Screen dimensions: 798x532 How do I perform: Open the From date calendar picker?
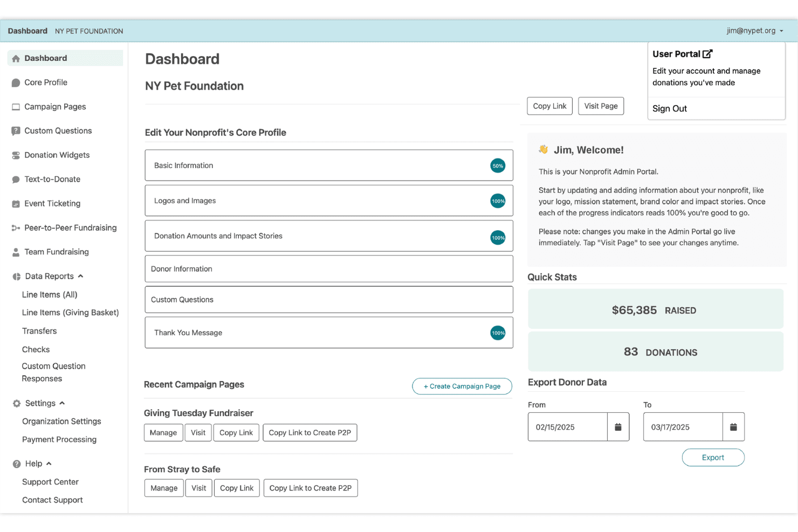pos(618,427)
